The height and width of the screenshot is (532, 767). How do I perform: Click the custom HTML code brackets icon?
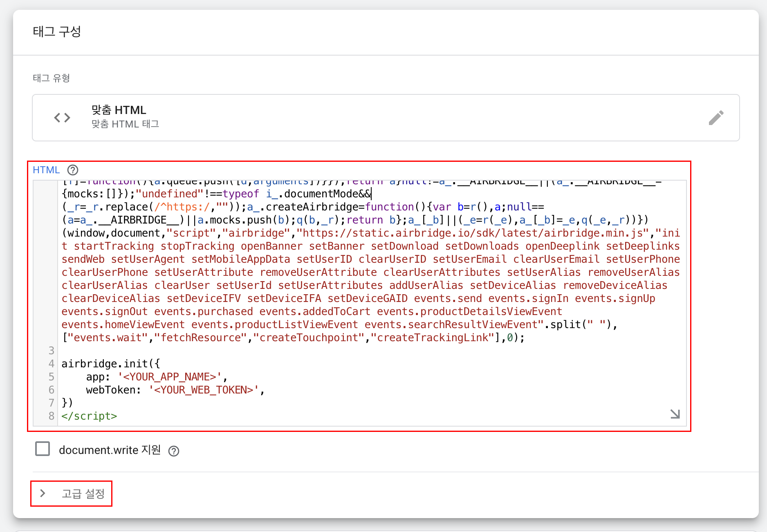pyautogui.click(x=62, y=118)
